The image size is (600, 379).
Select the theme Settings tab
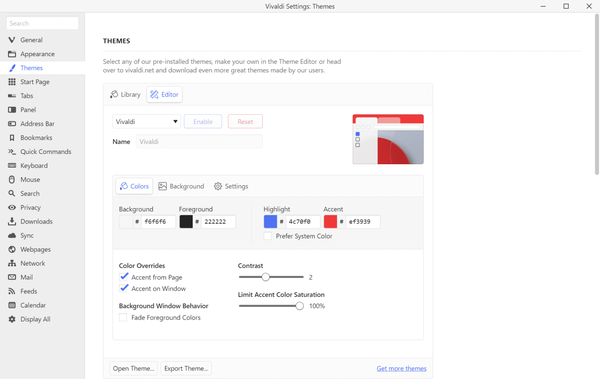coord(231,186)
